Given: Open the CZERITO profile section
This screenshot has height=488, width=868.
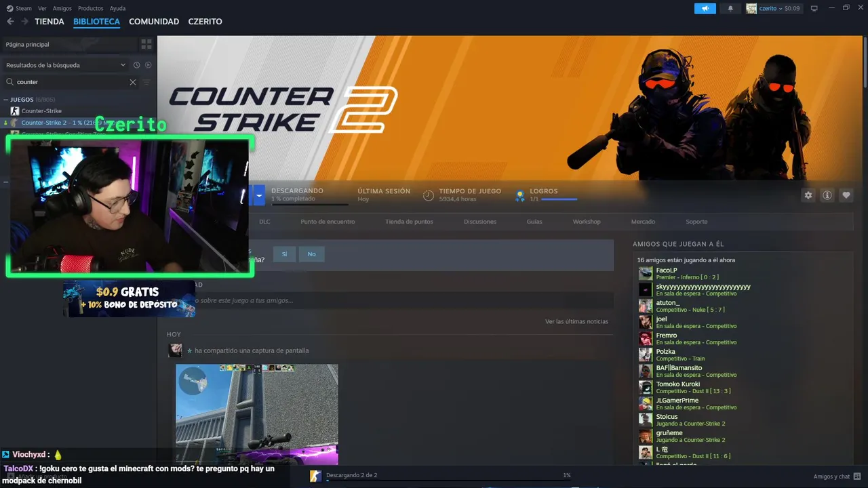Looking at the screenshot, I should pyautogui.click(x=205, y=22).
